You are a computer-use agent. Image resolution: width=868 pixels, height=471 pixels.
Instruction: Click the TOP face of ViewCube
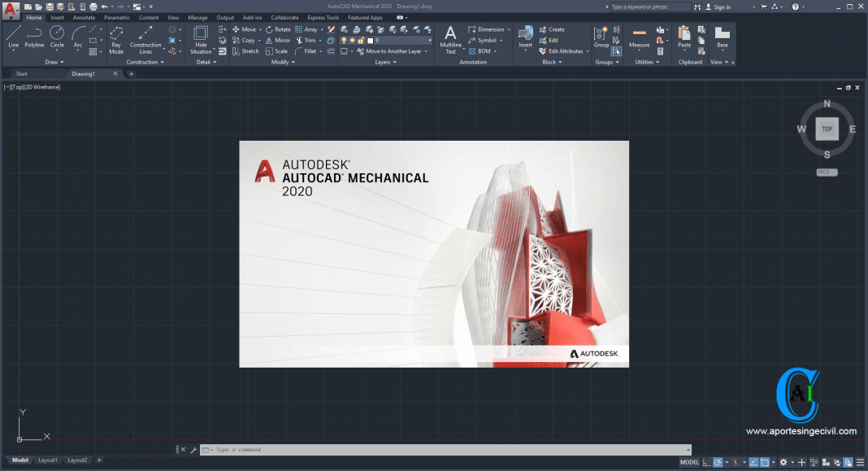point(827,129)
